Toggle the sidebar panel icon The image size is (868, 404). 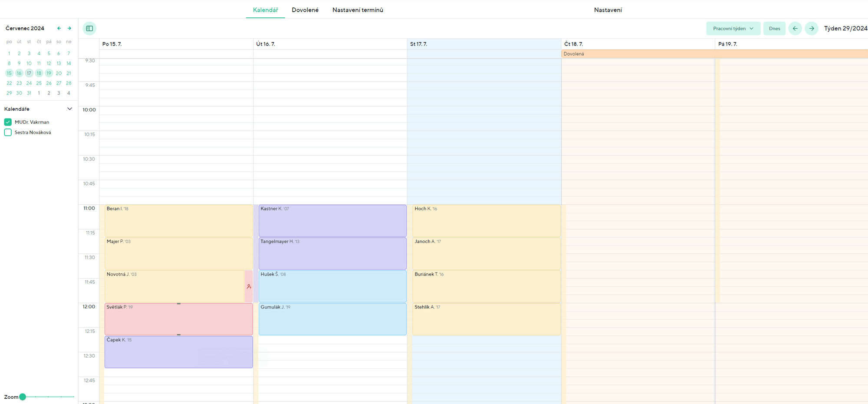click(x=89, y=29)
